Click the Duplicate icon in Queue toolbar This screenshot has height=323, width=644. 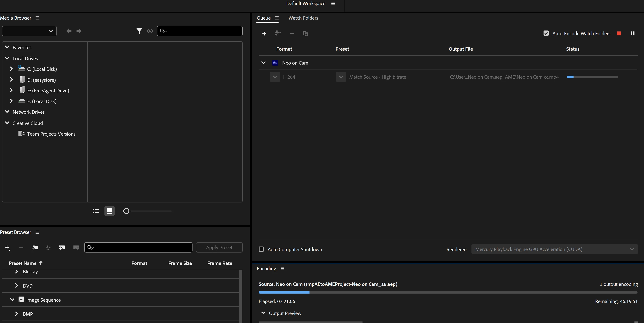pos(305,34)
